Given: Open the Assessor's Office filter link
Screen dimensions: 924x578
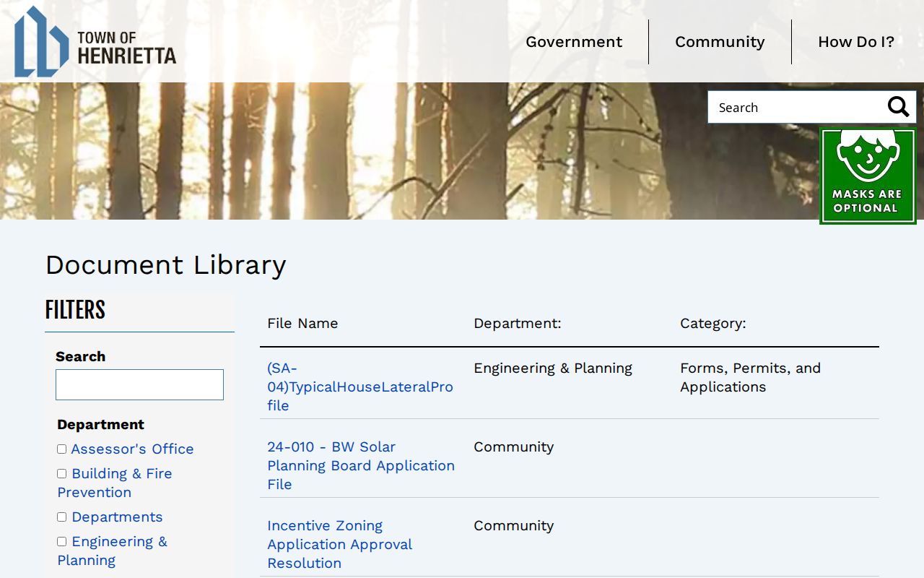Looking at the screenshot, I should tap(132, 449).
